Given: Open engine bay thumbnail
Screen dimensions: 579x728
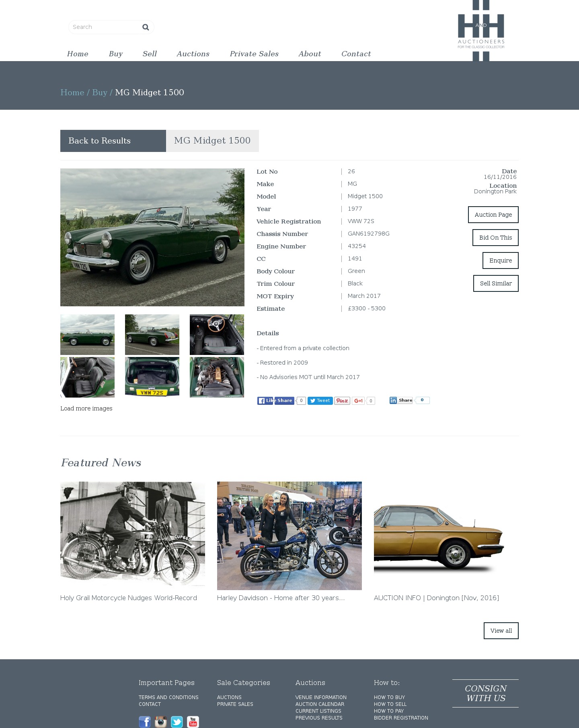Looking at the screenshot, I should pos(217,377).
